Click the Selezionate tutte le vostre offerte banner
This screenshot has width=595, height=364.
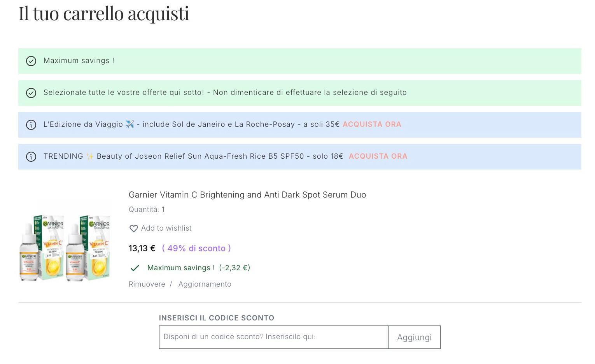300,93
